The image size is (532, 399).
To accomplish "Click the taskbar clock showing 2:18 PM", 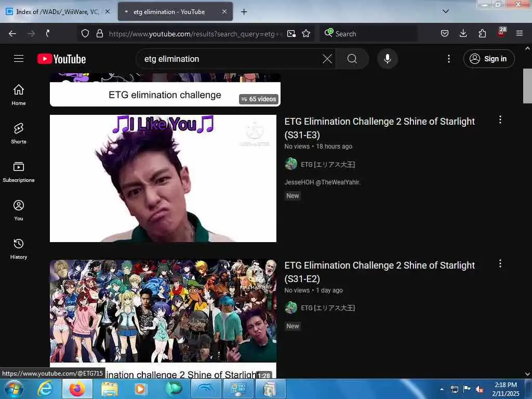I will (506, 389).
